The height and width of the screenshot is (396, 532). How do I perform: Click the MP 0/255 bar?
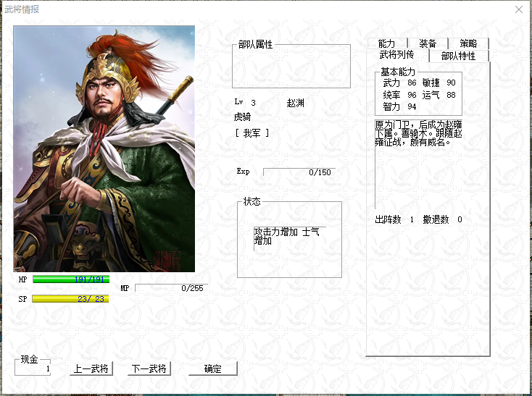click(170, 288)
